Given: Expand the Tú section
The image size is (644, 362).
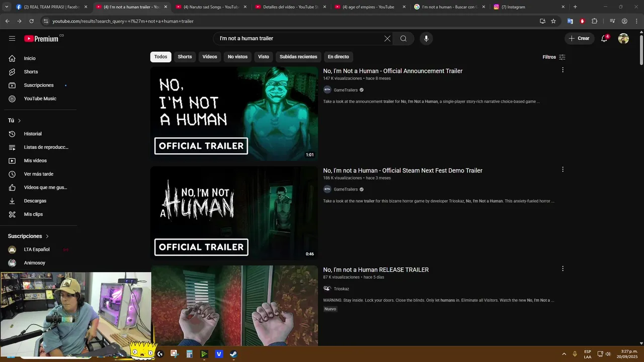Looking at the screenshot, I should pyautogui.click(x=15, y=121).
